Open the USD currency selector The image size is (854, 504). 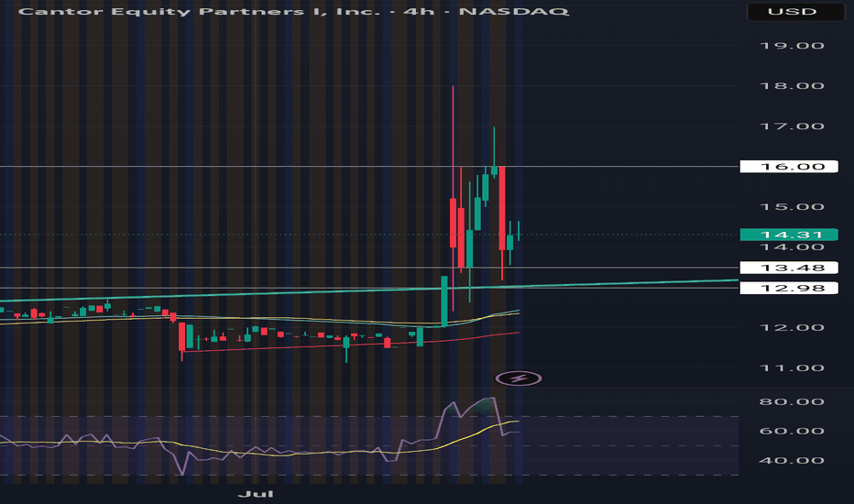[x=795, y=11]
